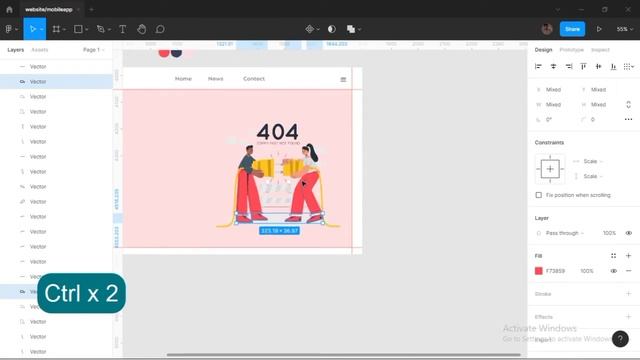Align selection to left
Image resolution: width=640 pixels, height=360 pixels.
pyautogui.click(x=538, y=66)
